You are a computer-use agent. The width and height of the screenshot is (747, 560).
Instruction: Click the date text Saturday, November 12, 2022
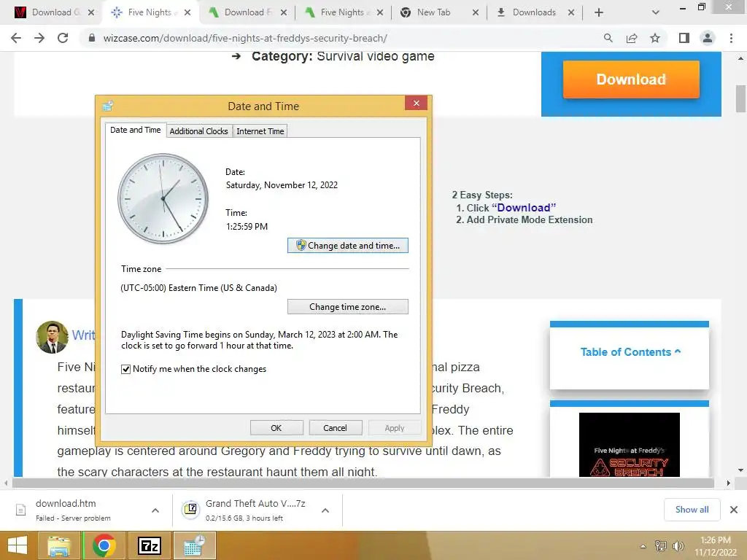tap(282, 185)
